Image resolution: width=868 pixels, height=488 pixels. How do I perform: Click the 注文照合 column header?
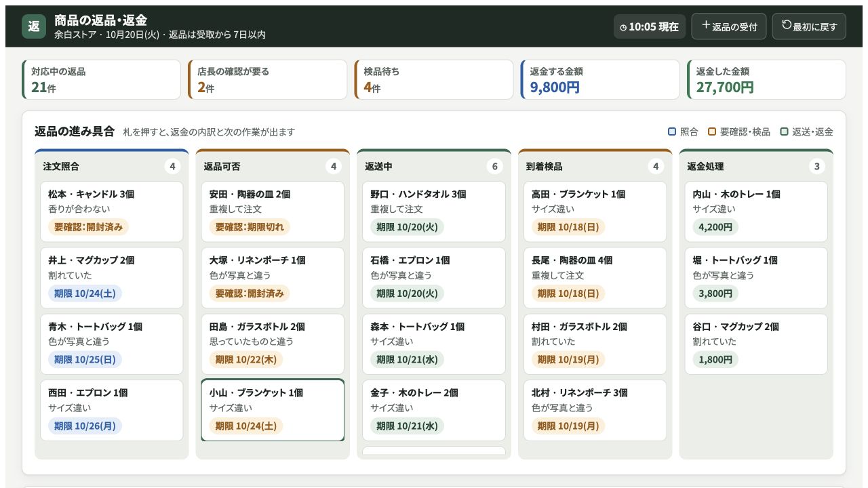coord(112,166)
